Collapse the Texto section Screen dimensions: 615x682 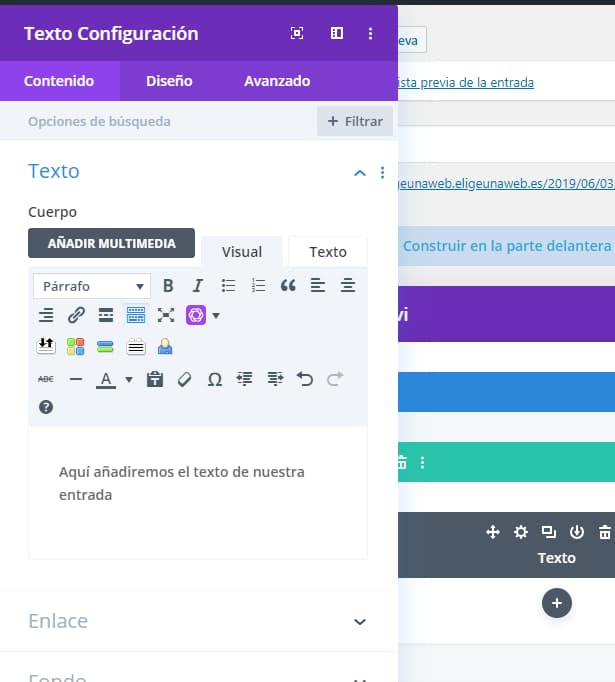pyautogui.click(x=360, y=173)
